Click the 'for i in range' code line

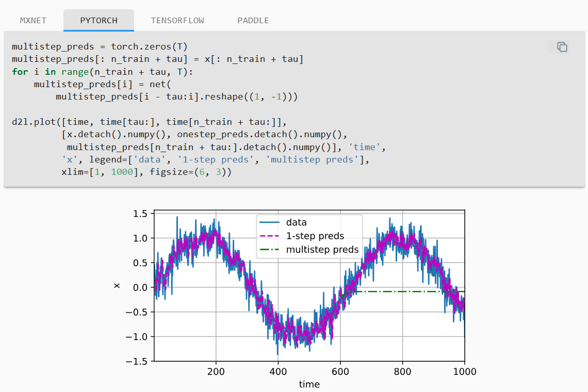click(x=102, y=72)
